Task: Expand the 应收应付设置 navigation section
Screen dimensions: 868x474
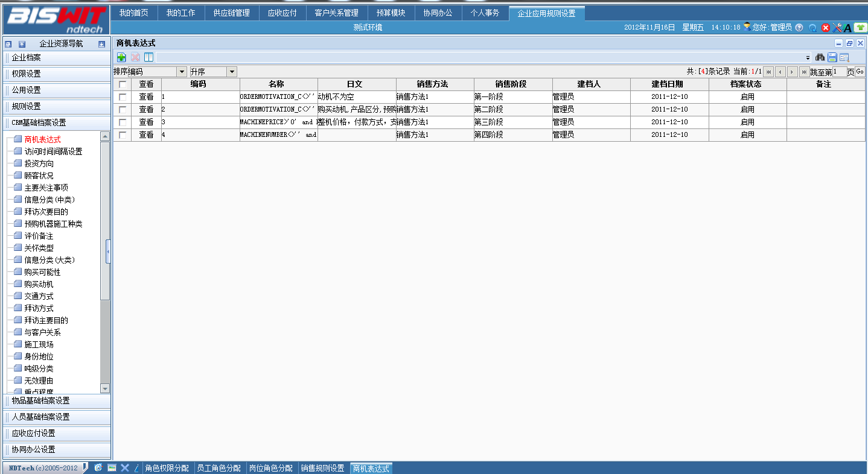Action: tap(57, 434)
